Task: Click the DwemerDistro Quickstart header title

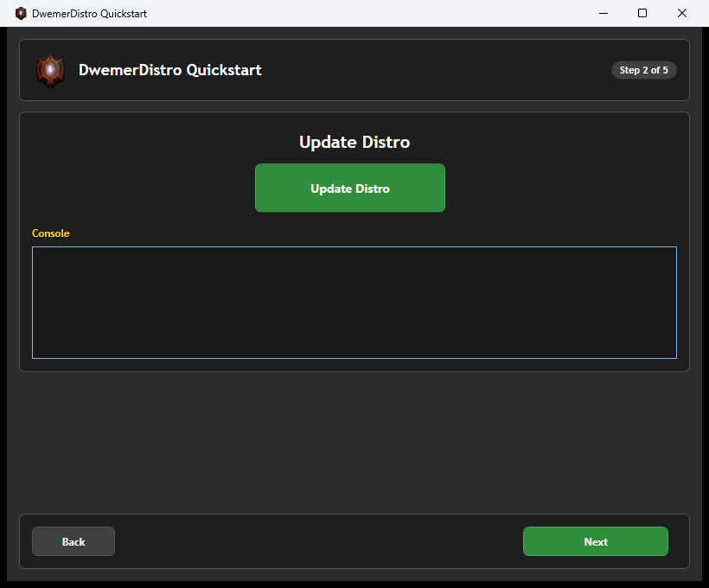Action: point(170,70)
